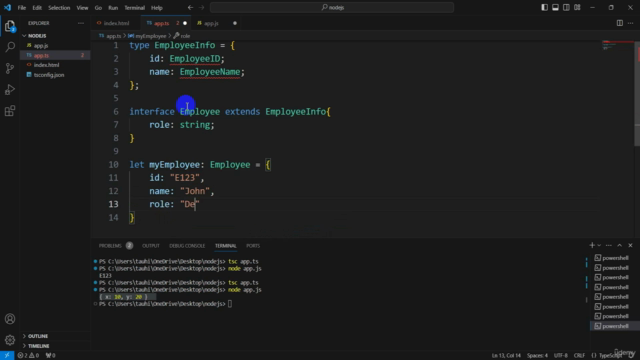Open Explorer views and more actions menu

(81, 23)
